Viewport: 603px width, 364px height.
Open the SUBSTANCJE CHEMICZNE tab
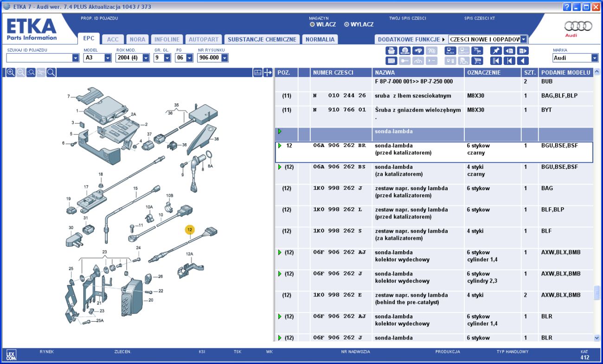point(262,39)
